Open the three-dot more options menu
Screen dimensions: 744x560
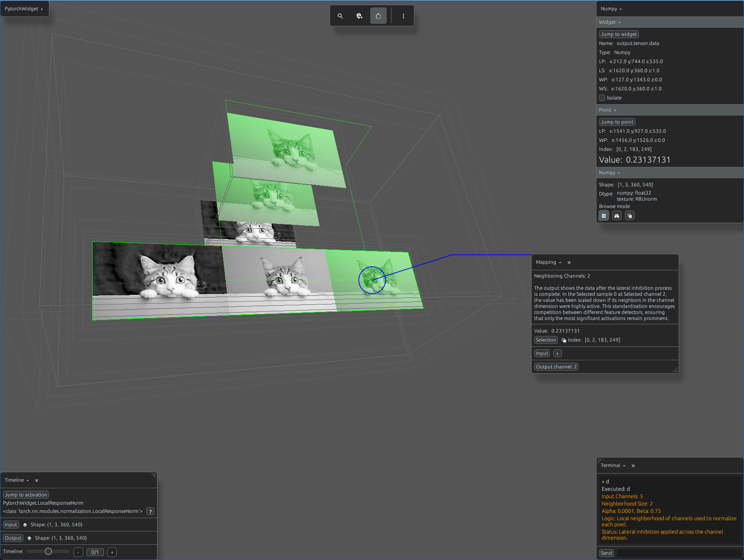pyautogui.click(x=404, y=16)
